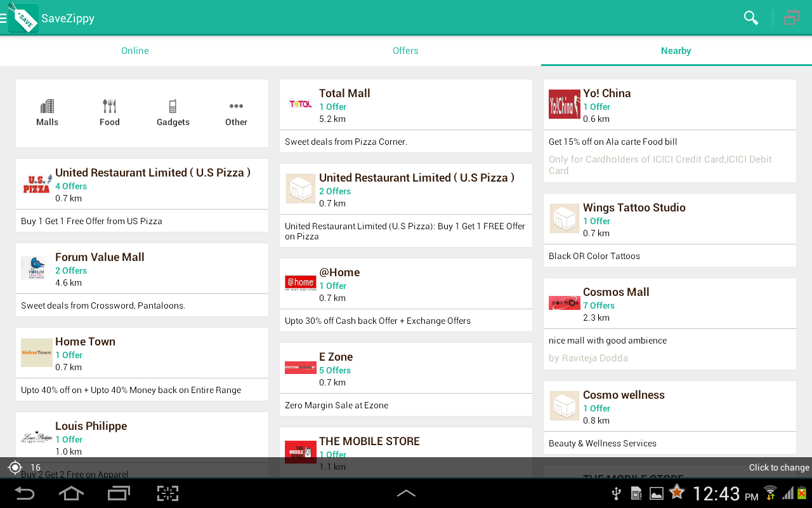Open Forum Value Mall's 2 Offers link
The width and height of the screenshot is (812, 508).
coord(71,271)
